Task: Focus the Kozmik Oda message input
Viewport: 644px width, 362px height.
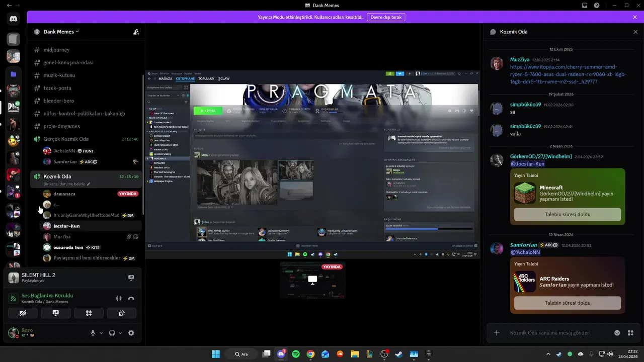Action: pyautogui.click(x=558, y=333)
